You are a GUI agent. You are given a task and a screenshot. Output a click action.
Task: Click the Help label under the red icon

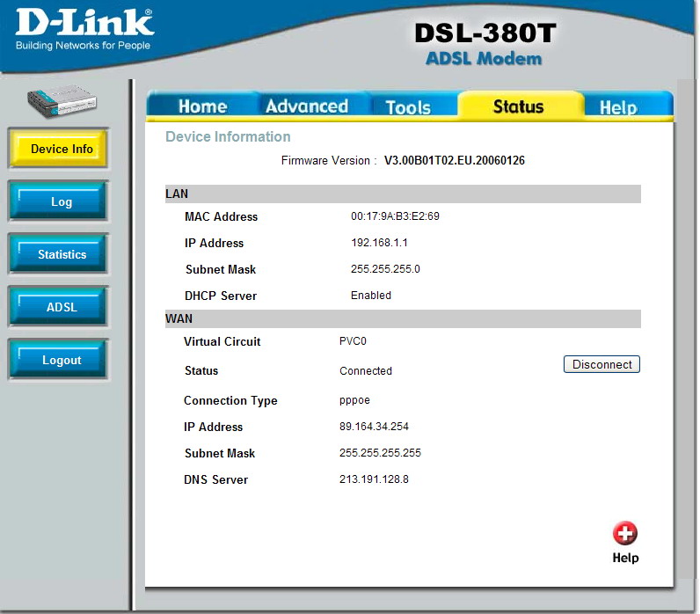[625, 558]
